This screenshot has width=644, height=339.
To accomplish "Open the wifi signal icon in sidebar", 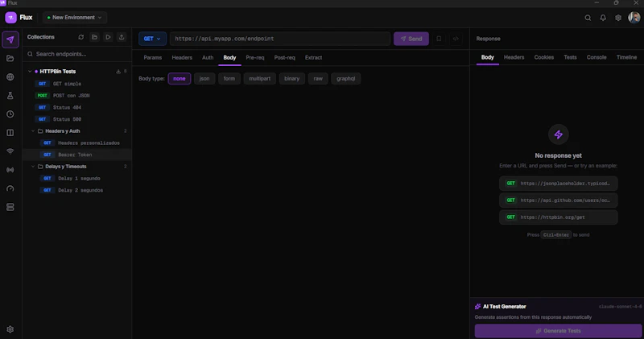I will (10, 151).
